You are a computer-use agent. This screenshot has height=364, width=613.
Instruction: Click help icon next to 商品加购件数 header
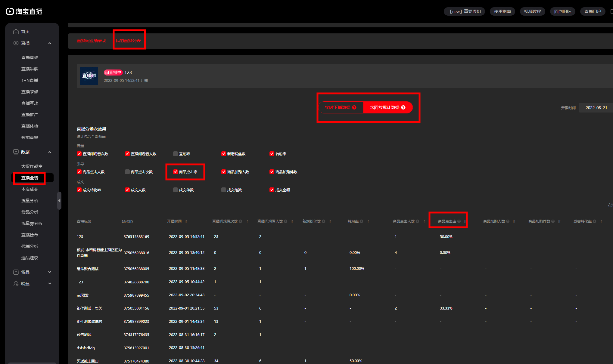click(553, 221)
